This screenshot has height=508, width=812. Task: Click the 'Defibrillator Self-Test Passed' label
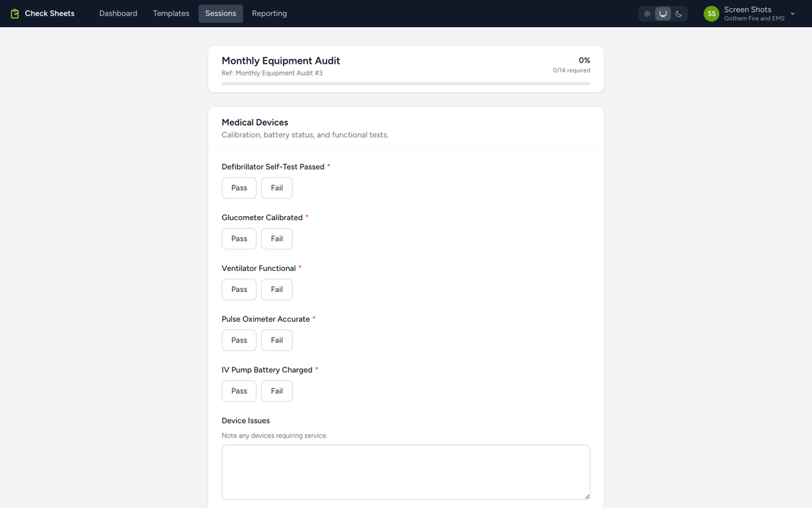(273, 167)
